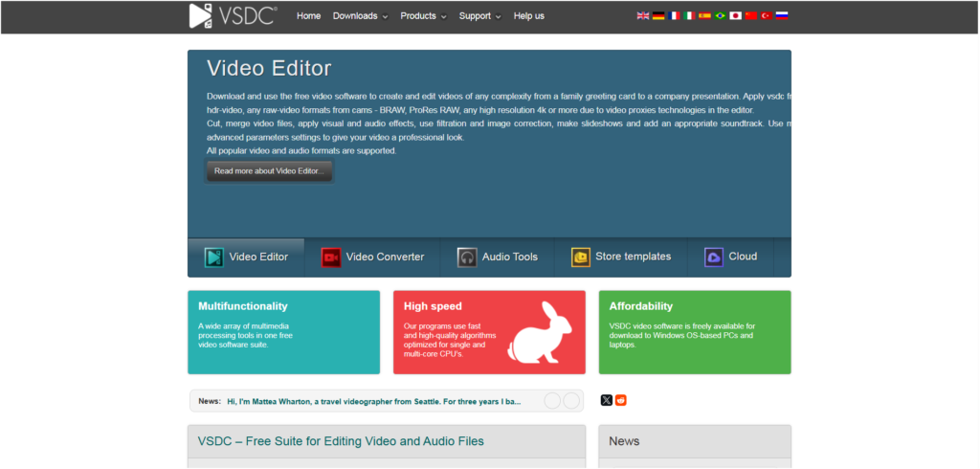Viewport: 980px width, 469px height.
Task: Click the white rabbit icon in High speed card
Action: click(540, 332)
